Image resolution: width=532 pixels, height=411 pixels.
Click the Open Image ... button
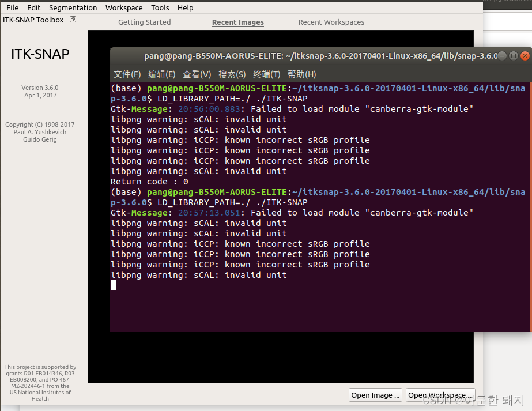375,395
